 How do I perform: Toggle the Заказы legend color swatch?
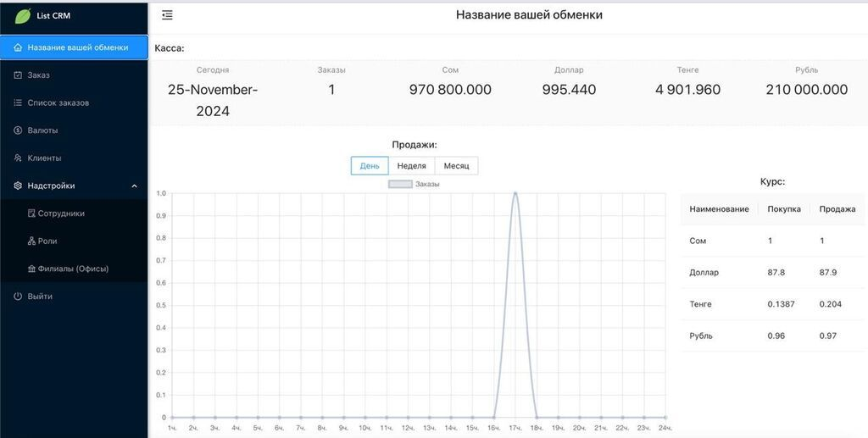tap(400, 184)
